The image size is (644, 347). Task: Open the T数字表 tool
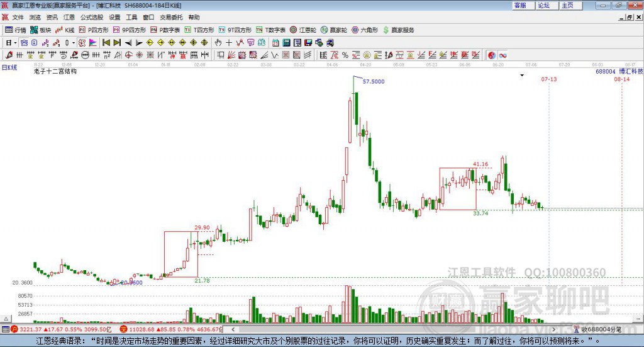(x=270, y=30)
